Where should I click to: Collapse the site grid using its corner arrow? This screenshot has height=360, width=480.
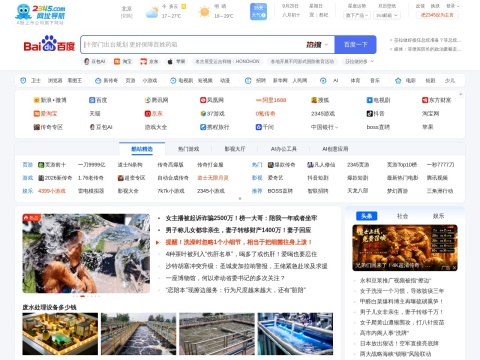pos(461,94)
